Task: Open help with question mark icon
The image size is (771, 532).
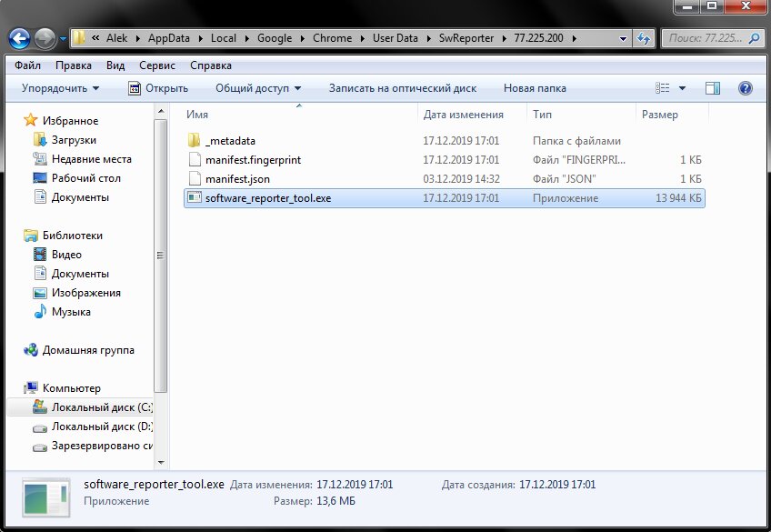Action: (x=746, y=88)
